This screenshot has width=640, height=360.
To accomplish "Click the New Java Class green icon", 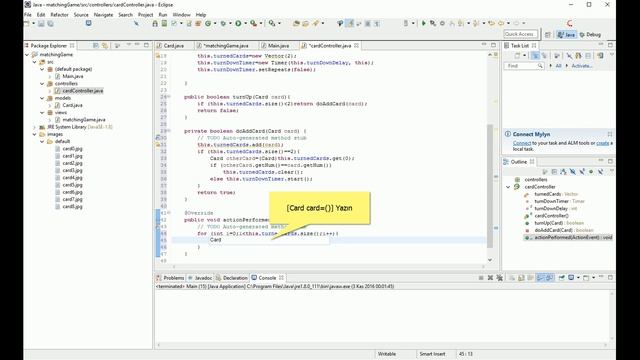I will (x=208, y=24).
